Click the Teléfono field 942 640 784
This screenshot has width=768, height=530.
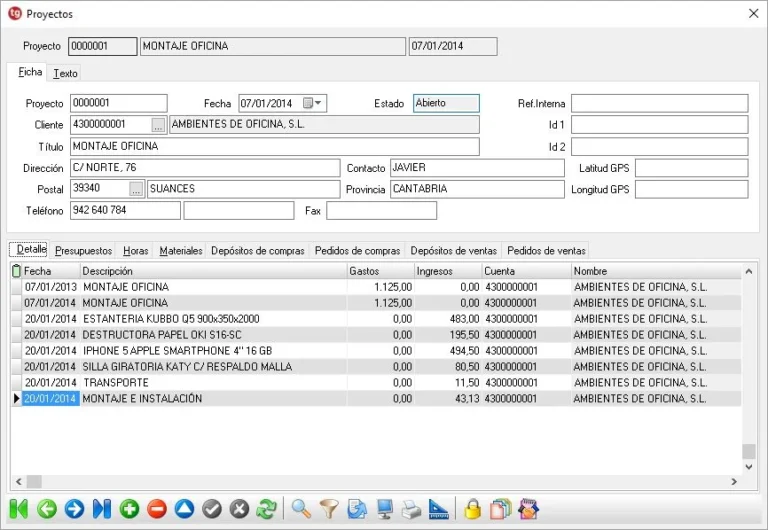pos(125,211)
